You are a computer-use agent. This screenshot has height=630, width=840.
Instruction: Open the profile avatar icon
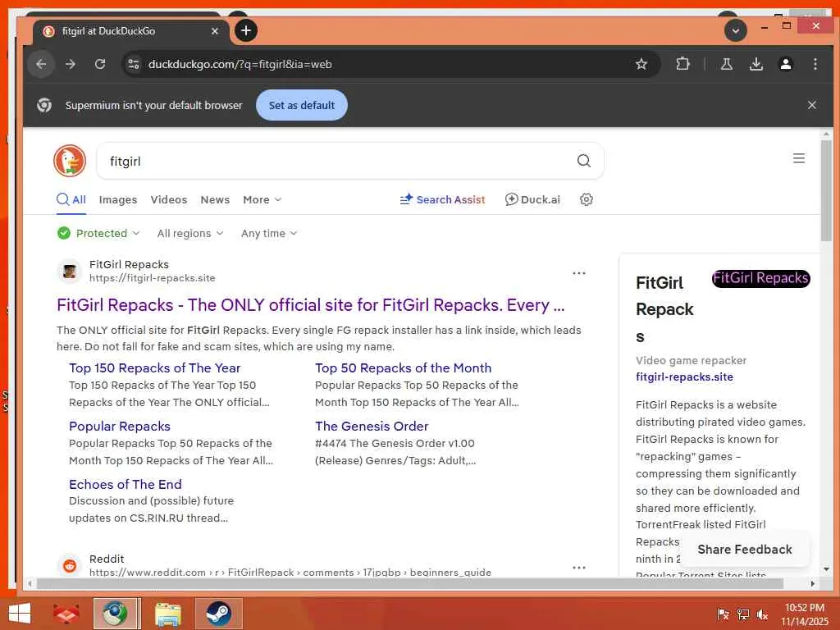coord(785,64)
